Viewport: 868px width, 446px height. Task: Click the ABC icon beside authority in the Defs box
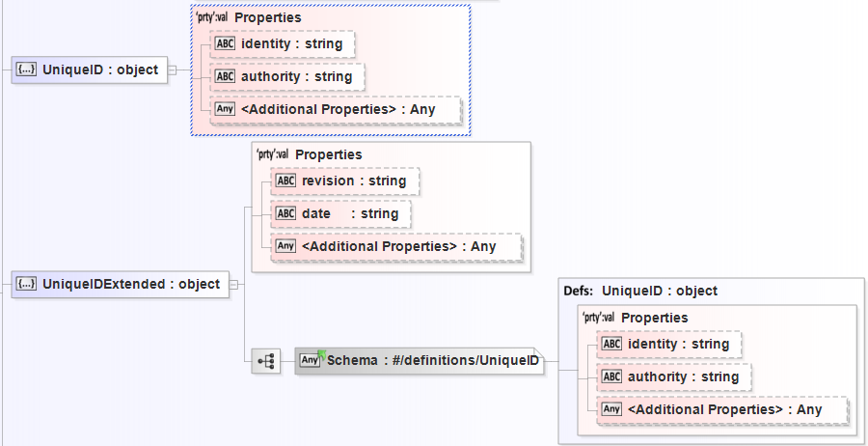tap(611, 376)
